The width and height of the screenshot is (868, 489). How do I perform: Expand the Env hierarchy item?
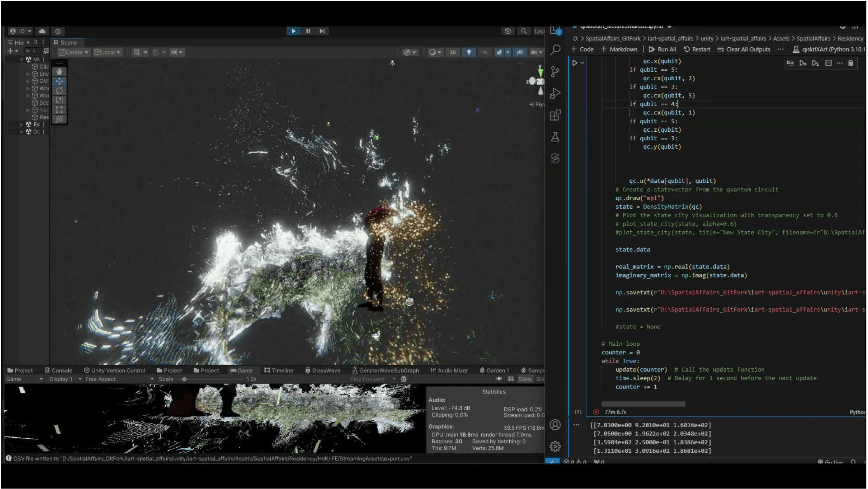pos(28,74)
